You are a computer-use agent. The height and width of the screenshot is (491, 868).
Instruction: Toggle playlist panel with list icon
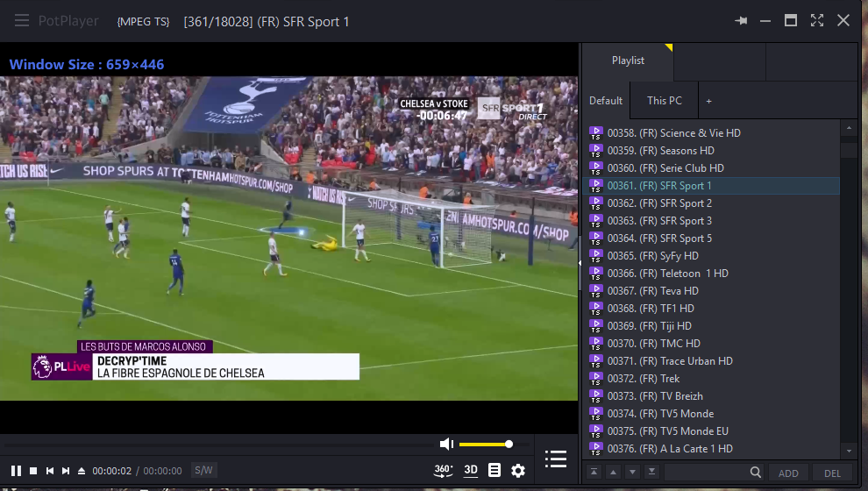tap(555, 459)
